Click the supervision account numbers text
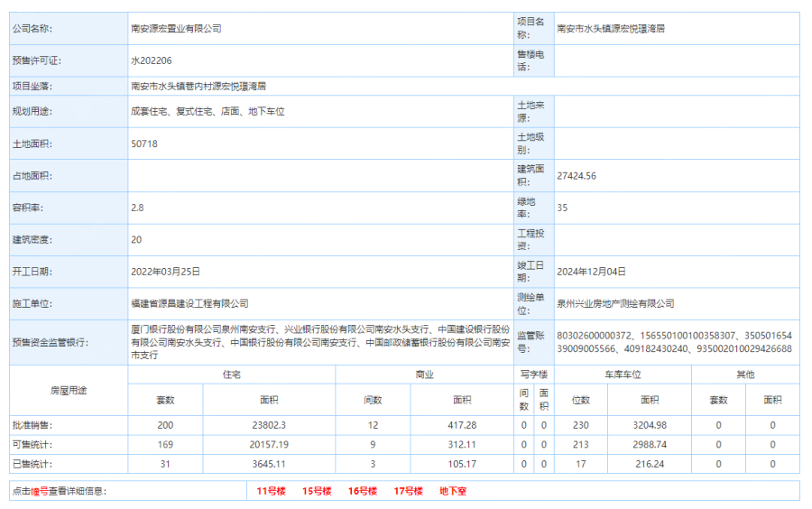The height and width of the screenshot is (509, 812). tap(674, 342)
